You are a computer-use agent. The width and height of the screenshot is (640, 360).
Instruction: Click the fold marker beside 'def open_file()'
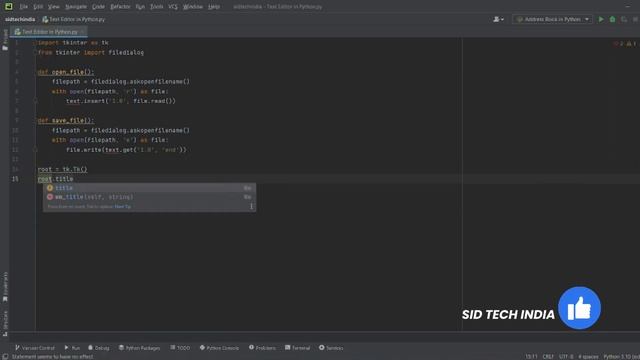click(x=35, y=72)
